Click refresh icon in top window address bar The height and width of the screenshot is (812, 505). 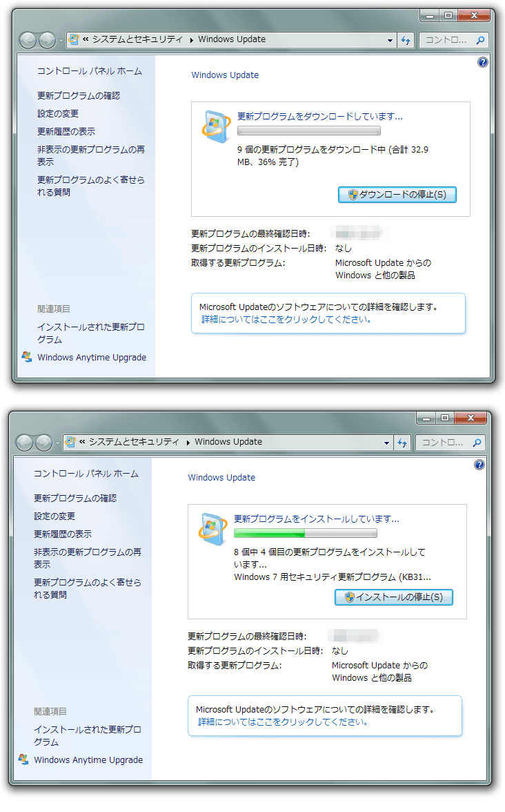406,40
